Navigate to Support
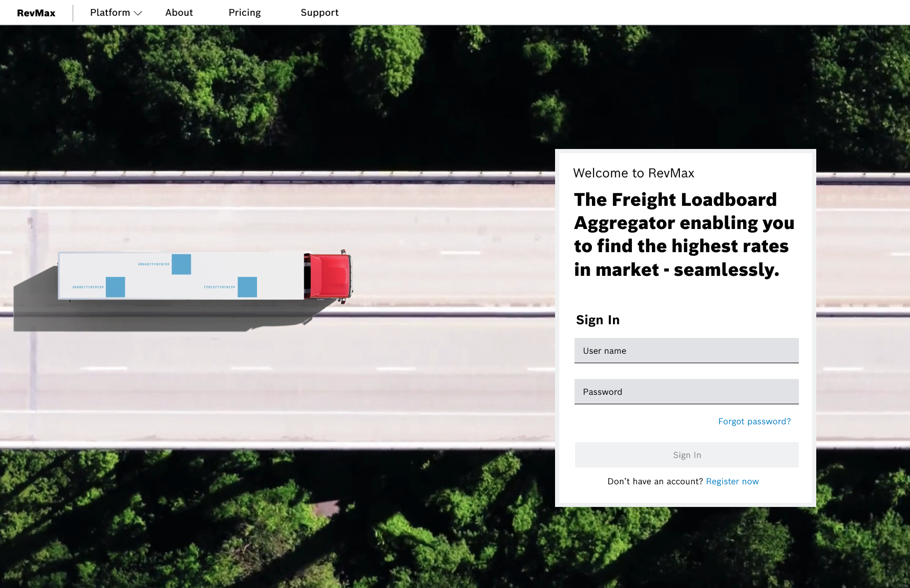 coord(319,13)
